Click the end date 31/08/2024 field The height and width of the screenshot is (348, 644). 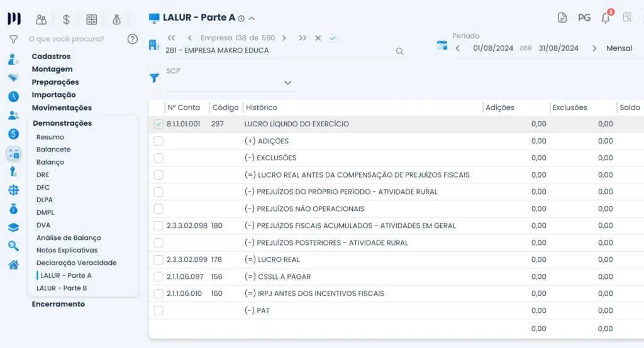558,48
